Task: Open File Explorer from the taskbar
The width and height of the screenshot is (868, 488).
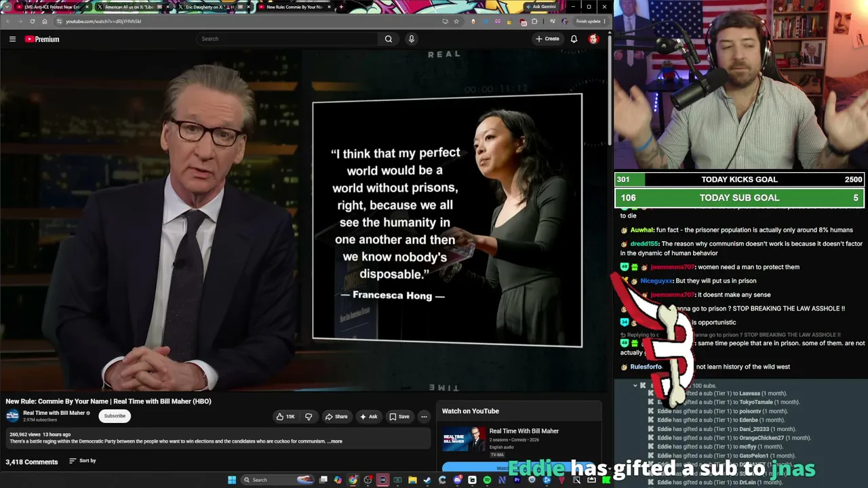Action: 412,480
